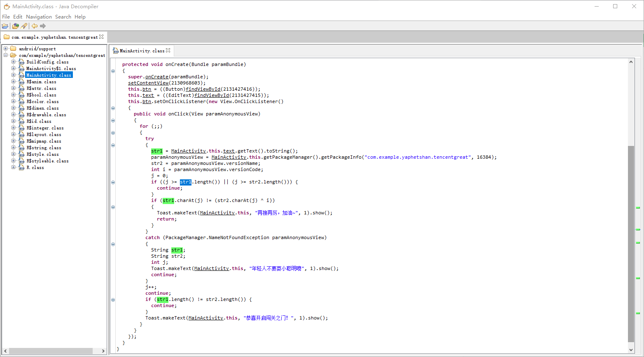Select R$id.class in the tree
This screenshot has height=357, width=644.
39,121
